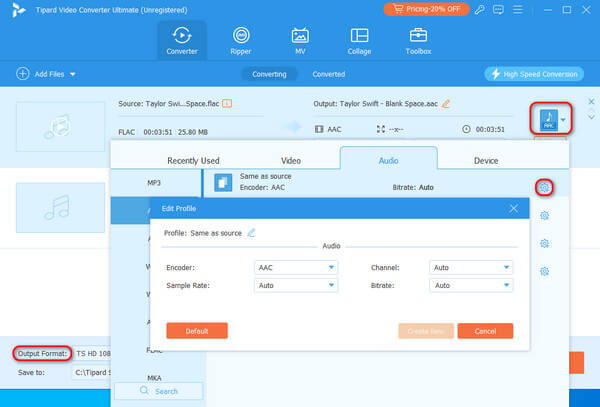Open the Encoder AAC dropdown
The width and height of the screenshot is (600, 407).
point(296,267)
